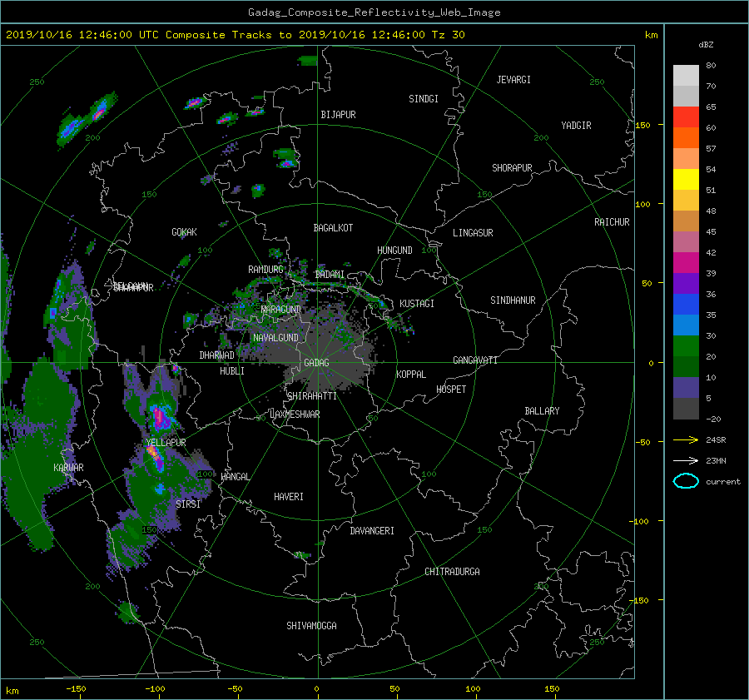Click the SIRSI city label
Image resolution: width=749 pixels, height=700 pixels.
click(x=188, y=504)
